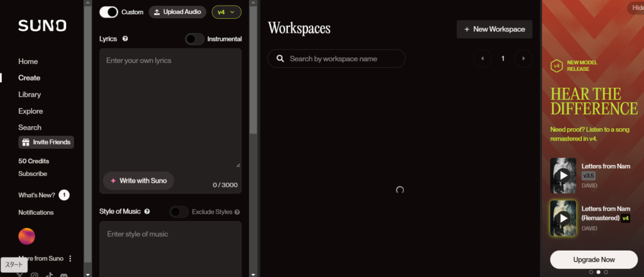Toggle the Custom mode switch
The width and height of the screenshot is (644, 277).
(x=108, y=12)
